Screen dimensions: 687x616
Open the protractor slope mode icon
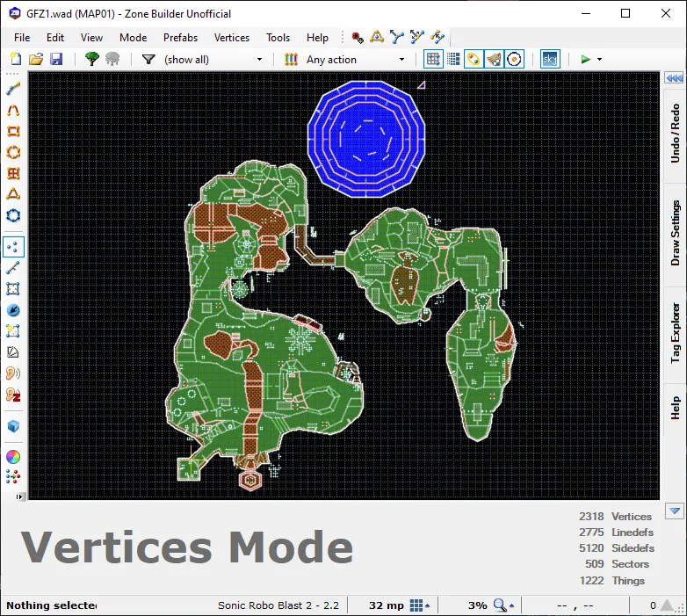13,351
